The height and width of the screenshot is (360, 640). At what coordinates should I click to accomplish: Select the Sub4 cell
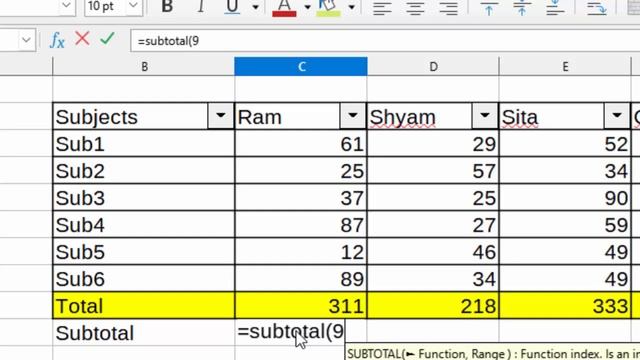144,224
